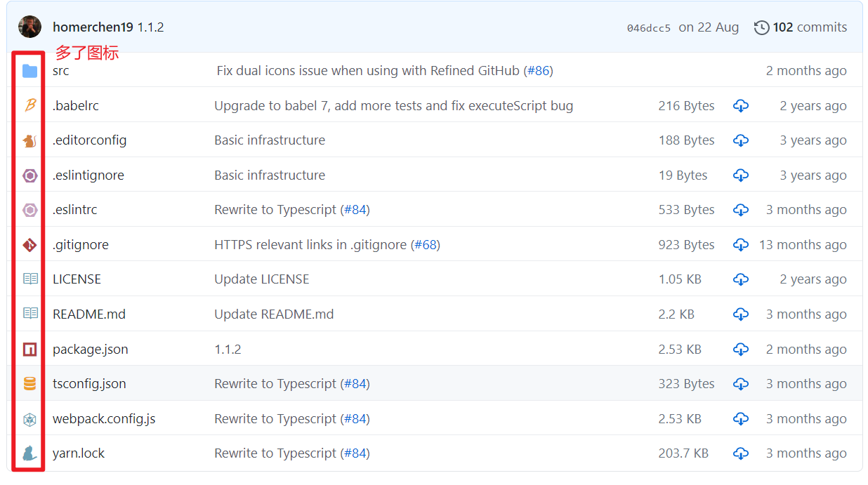The image size is (868, 485).
Task: Click the blue folder icon for src
Action: click(x=29, y=71)
